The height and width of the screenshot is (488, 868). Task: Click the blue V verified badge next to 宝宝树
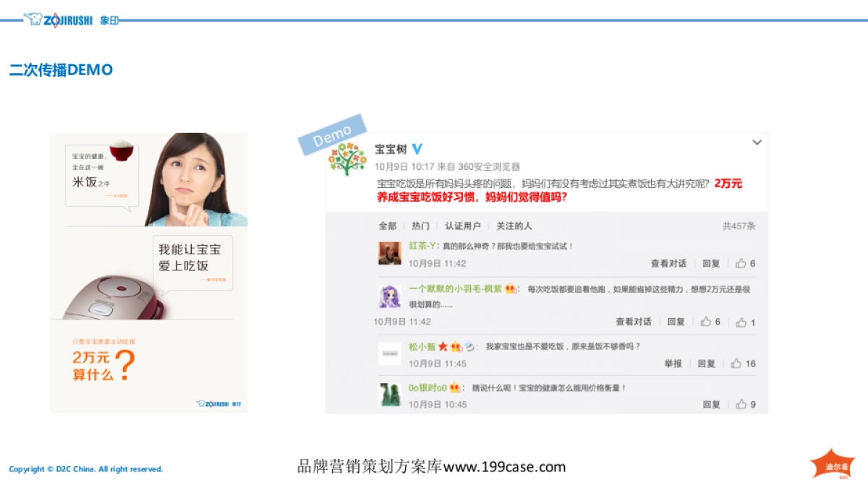pos(417,148)
